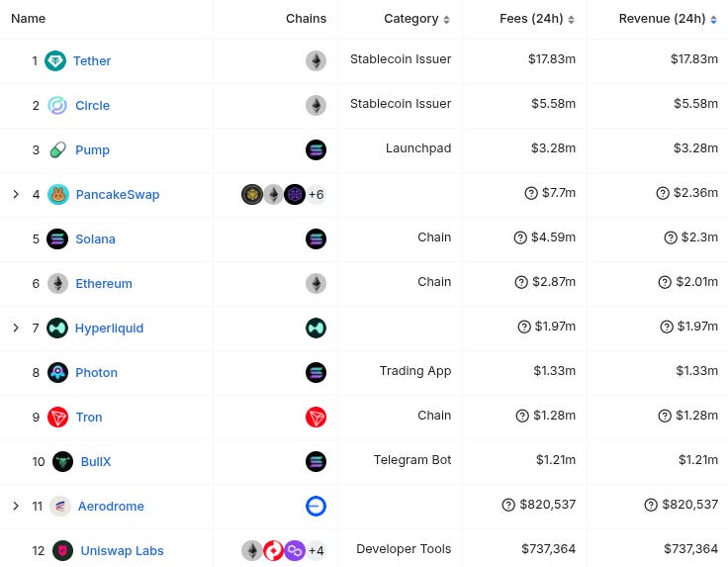
Task: Expand the PancakeSwap row
Action: 16,194
